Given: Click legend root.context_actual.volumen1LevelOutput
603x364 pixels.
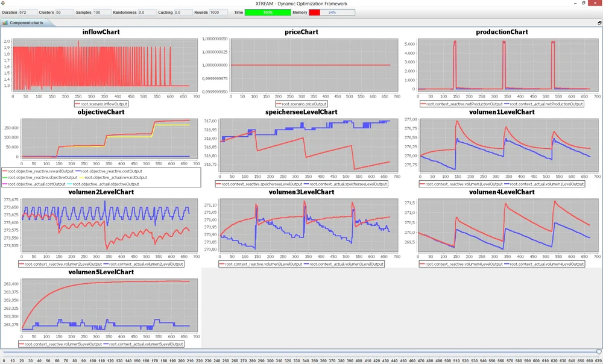Looking at the screenshot, I should tap(545, 184).
